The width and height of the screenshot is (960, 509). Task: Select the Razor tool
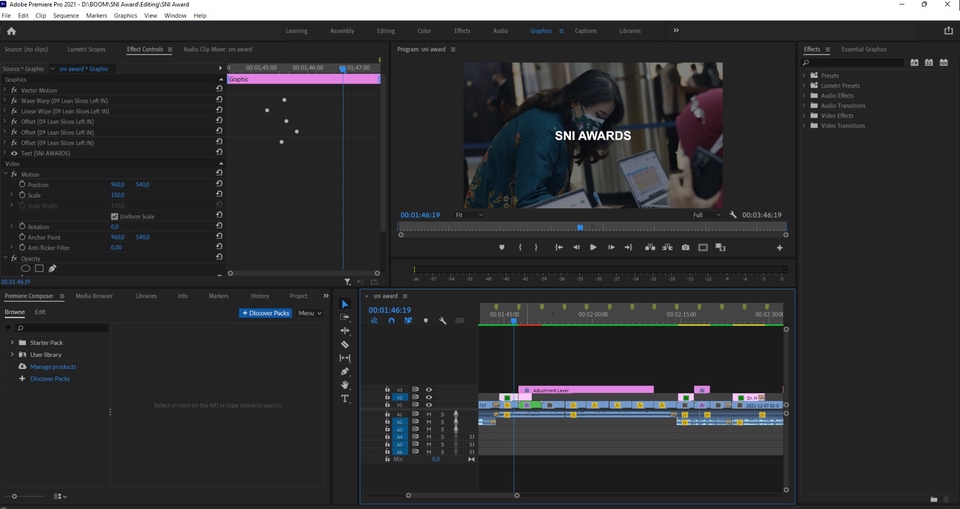[x=345, y=344]
